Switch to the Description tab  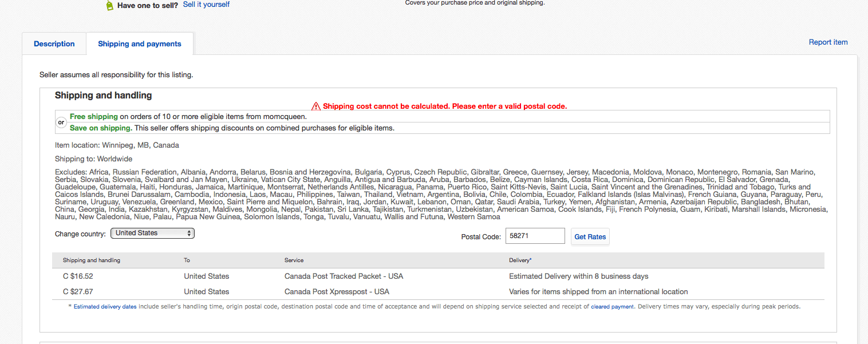(x=54, y=44)
